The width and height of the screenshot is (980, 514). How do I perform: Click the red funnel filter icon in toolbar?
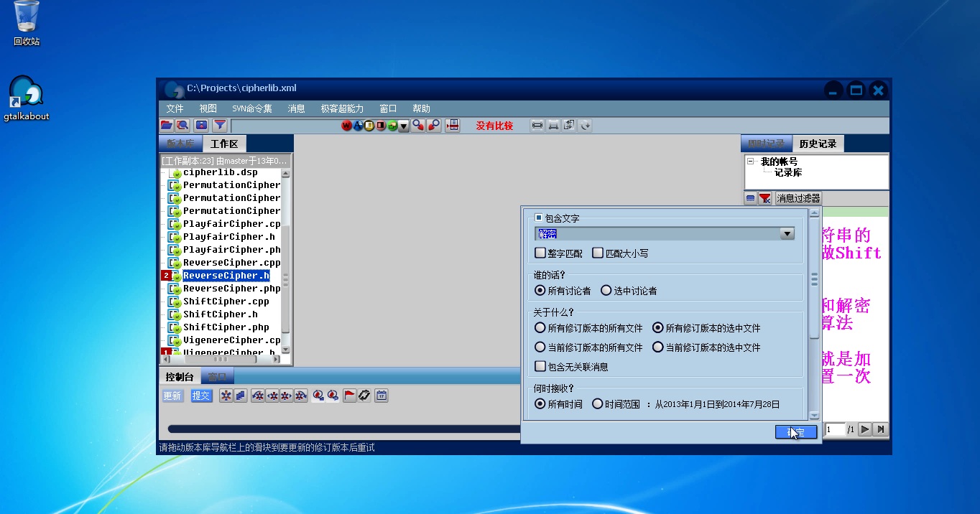click(219, 126)
